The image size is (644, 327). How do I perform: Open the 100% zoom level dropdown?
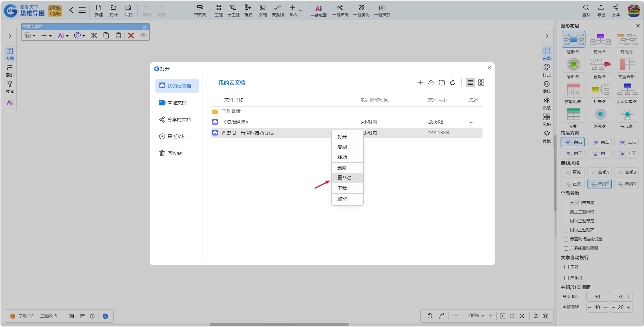(475, 316)
